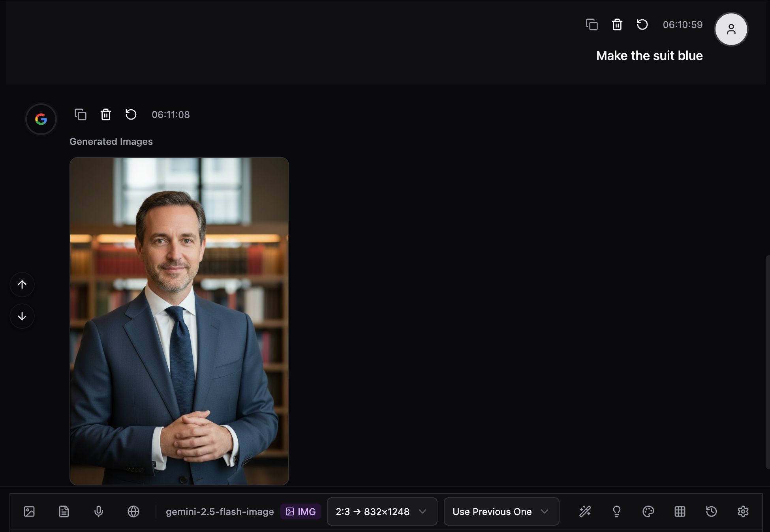The image size is (770, 532).
Task: Click the purple IMG mode badge
Action: click(300, 511)
